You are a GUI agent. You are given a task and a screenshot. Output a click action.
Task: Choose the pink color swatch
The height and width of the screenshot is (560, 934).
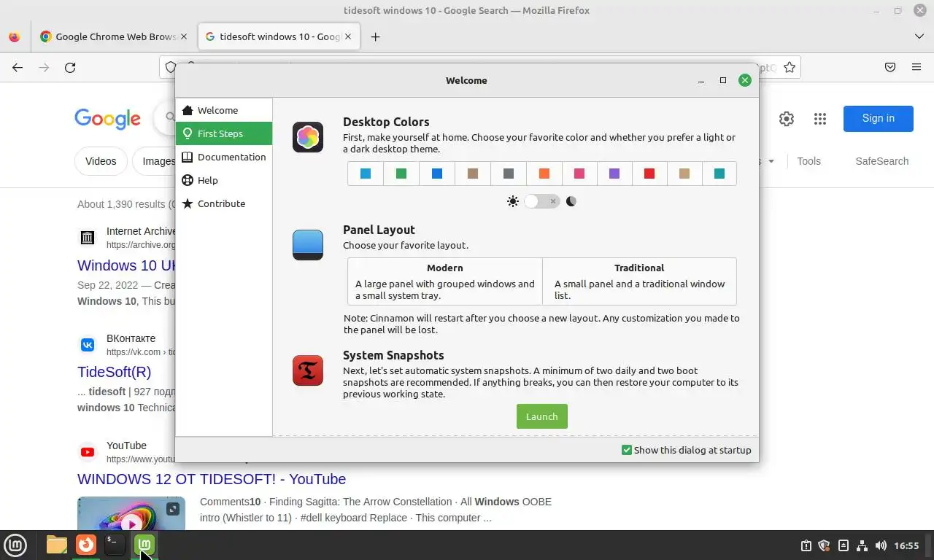(579, 174)
